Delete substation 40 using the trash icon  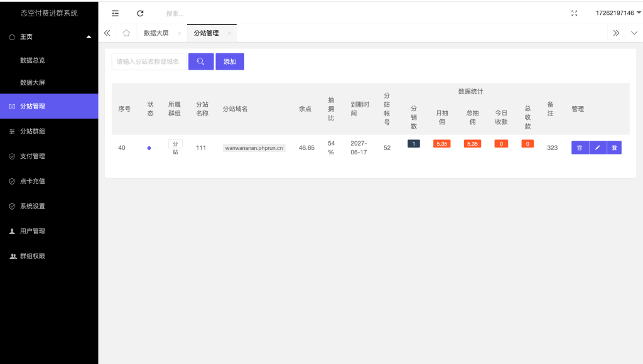click(x=580, y=147)
